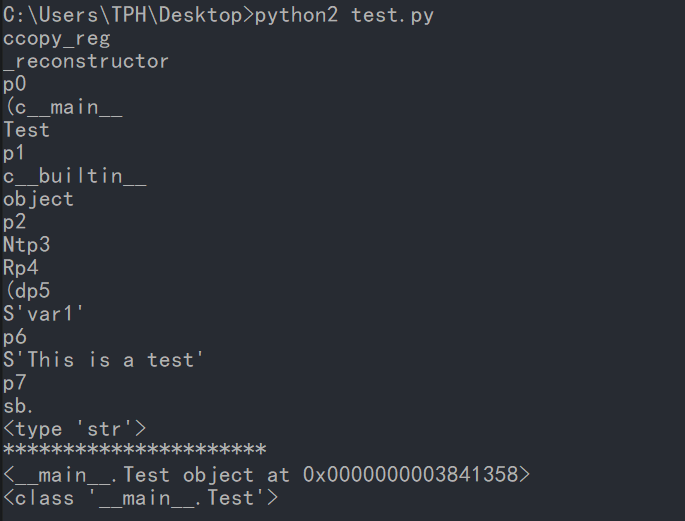Click the 'p1' output line

click(x=15, y=153)
